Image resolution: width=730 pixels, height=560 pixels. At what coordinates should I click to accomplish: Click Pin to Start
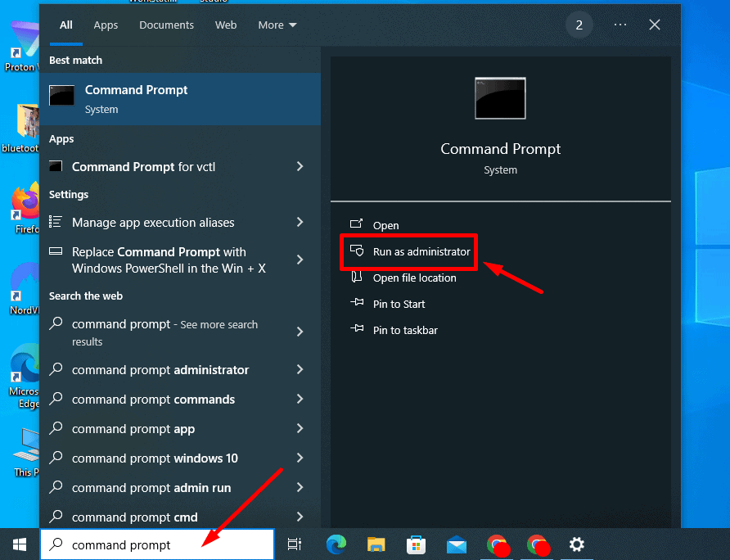pyautogui.click(x=399, y=305)
